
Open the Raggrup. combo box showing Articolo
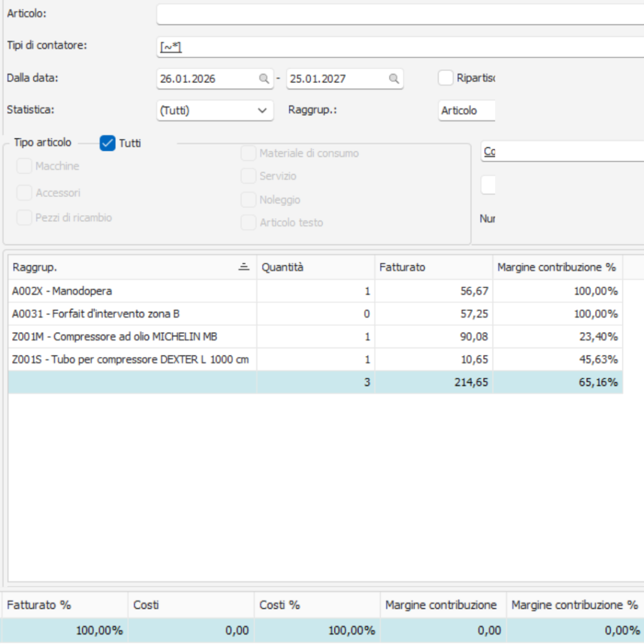(465, 110)
